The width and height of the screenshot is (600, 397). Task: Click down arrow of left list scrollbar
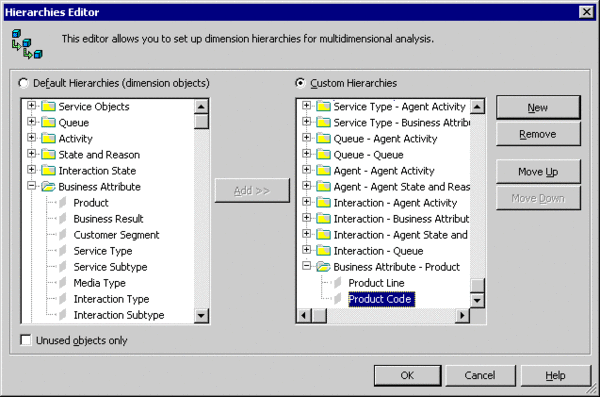coord(201,316)
